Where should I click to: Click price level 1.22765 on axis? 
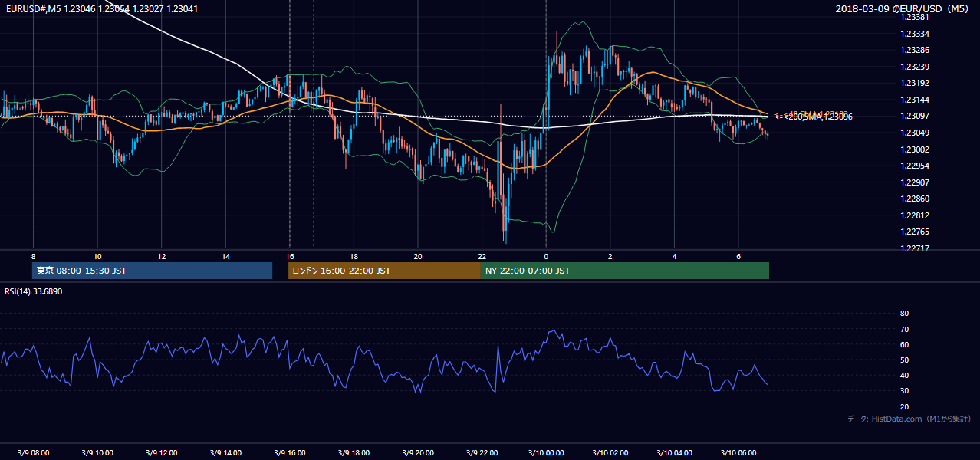point(915,232)
